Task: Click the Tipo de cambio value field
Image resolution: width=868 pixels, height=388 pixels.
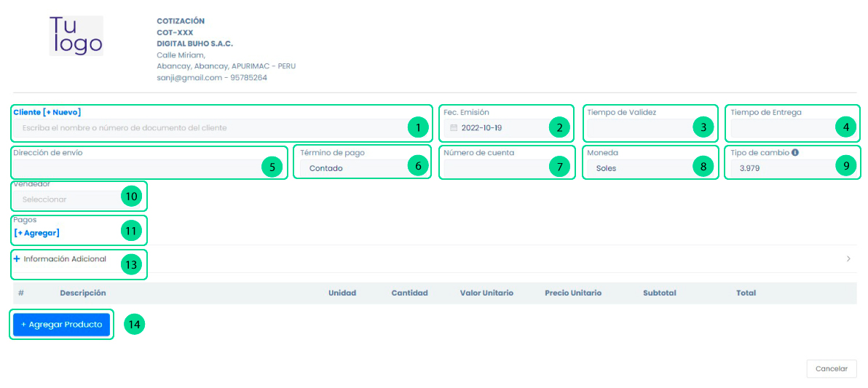Action: 779,168
